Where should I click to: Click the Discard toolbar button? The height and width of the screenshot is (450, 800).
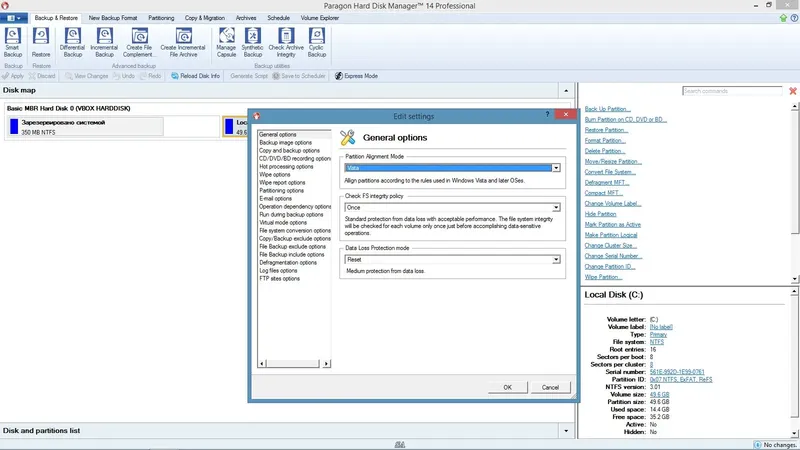42,76
